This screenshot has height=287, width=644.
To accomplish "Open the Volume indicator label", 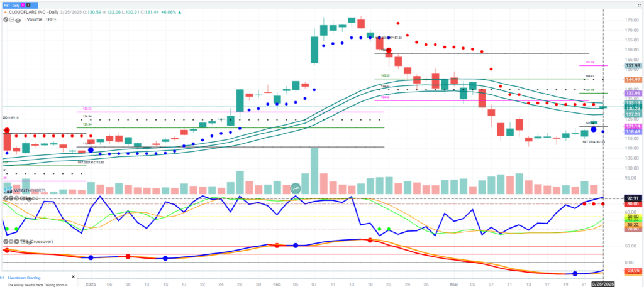I will pos(35,19).
